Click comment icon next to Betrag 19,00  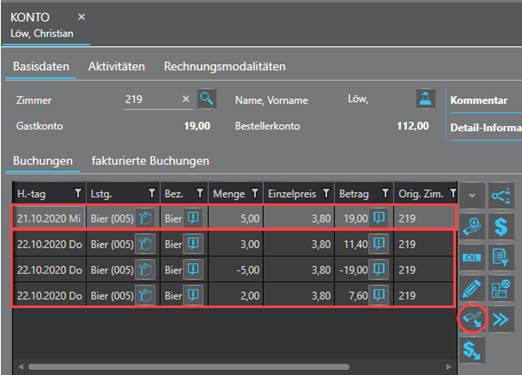click(x=379, y=218)
